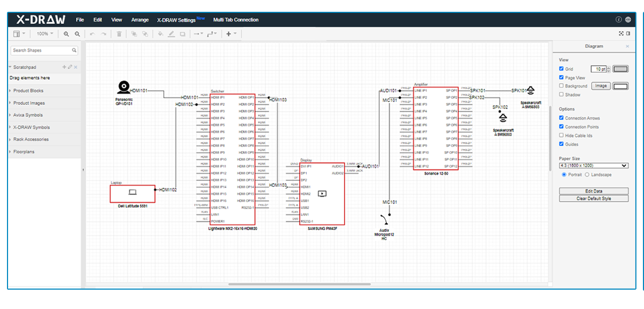
Task: Click the Edit Data button
Action: pyautogui.click(x=594, y=191)
